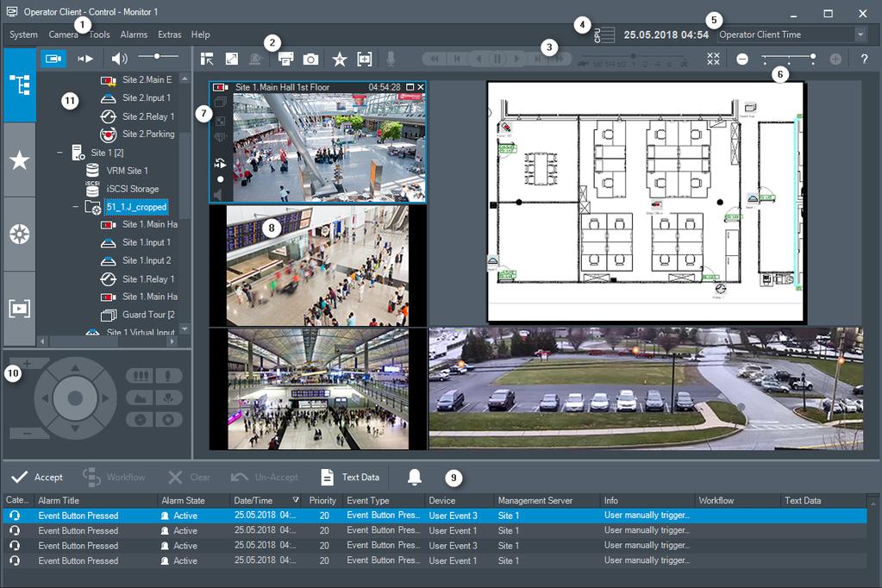Click the tree scrollbar up arrow
Viewport: 882px width, 588px height.
point(185,78)
